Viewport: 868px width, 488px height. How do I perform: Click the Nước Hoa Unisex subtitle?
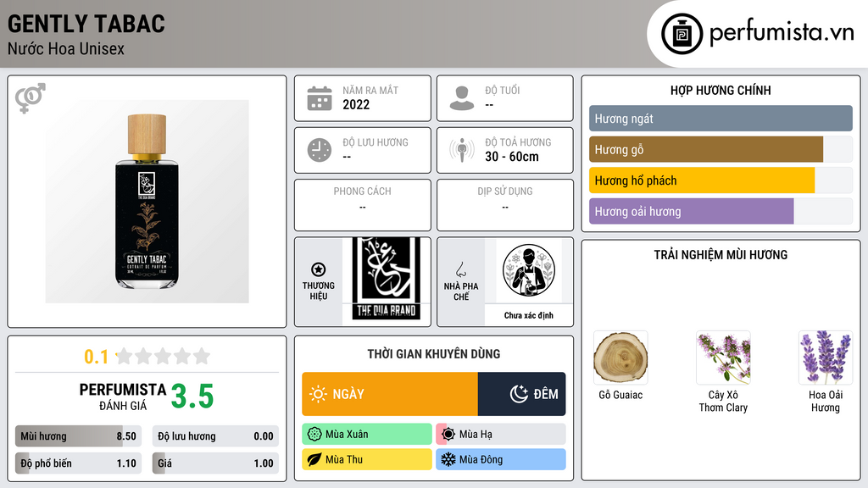coord(66,48)
